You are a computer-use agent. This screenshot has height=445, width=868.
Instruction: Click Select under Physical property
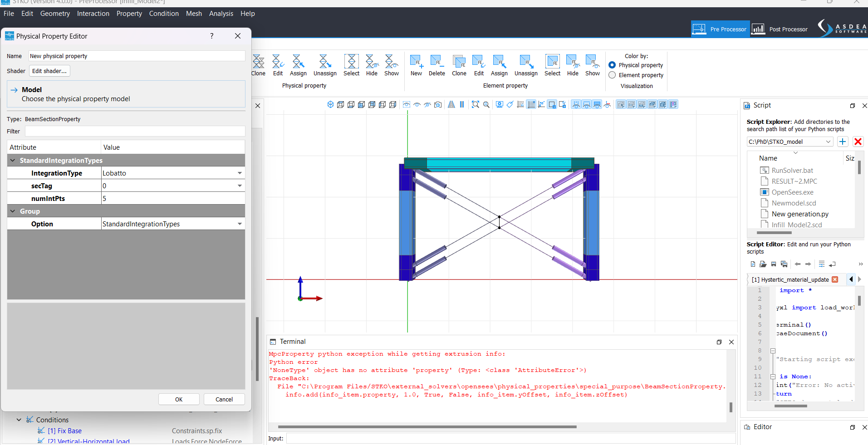pyautogui.click(x=351, y=65)
